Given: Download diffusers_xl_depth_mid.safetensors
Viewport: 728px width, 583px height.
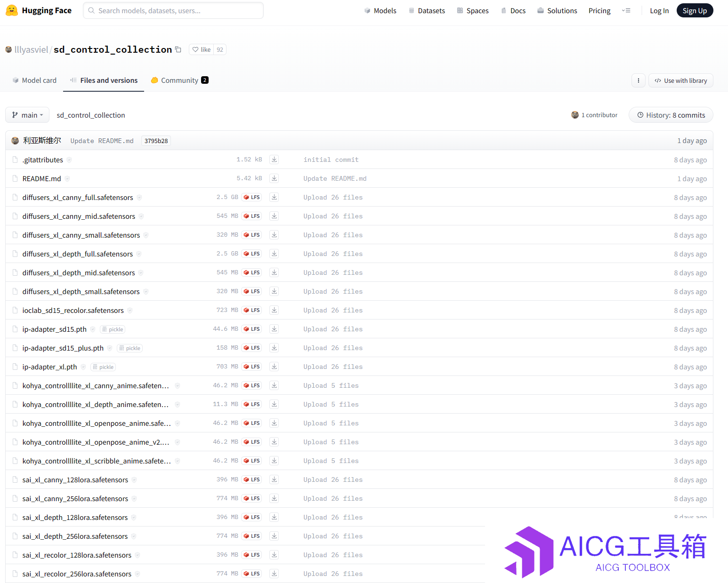Looking at the screenshot, I should (274, 272).
